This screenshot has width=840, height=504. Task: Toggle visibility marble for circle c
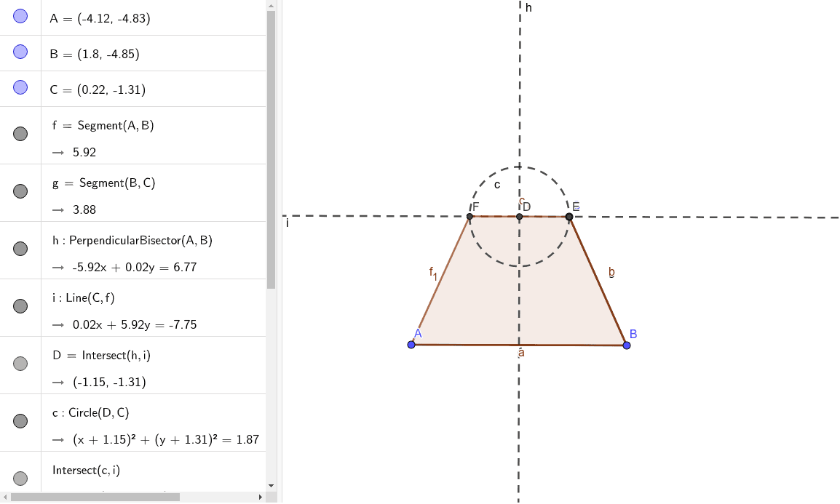20,421
